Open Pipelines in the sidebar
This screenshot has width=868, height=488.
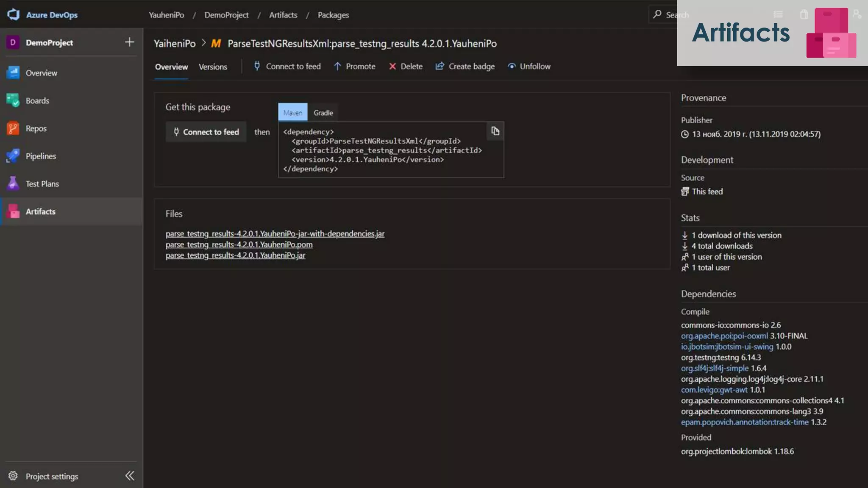coord(41,156)
